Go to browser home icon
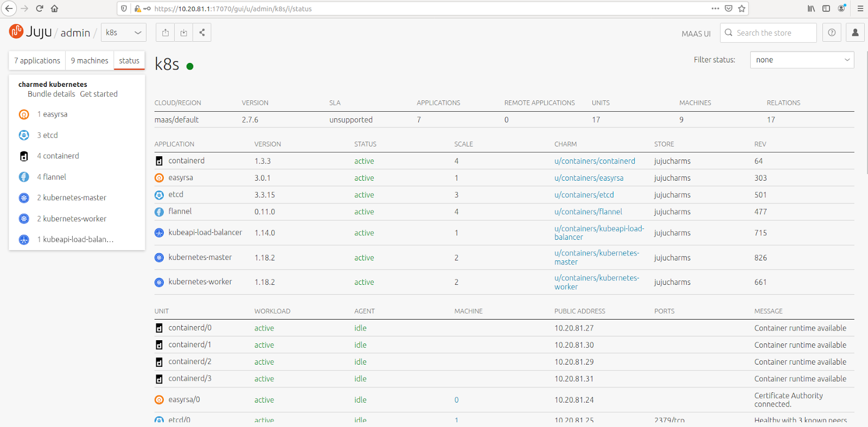 click(54, 9)
